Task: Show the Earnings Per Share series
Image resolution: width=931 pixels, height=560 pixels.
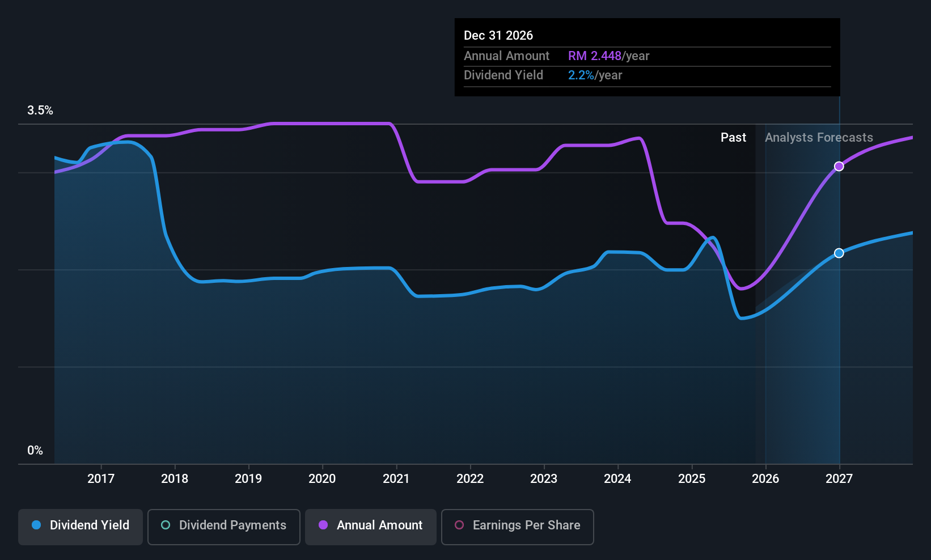Action: pos(517,527)
